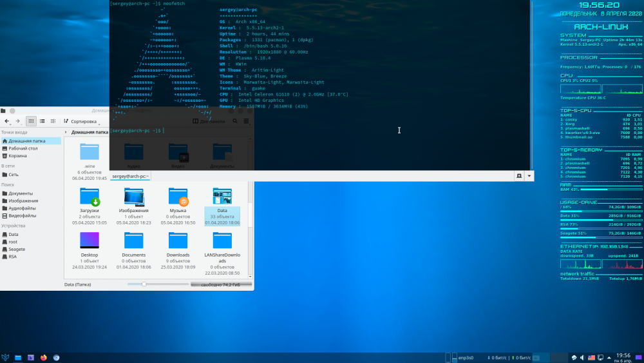Switch Dolphin to compact list view
Viewport: 644px width, 363px height.
click(42, 121)
